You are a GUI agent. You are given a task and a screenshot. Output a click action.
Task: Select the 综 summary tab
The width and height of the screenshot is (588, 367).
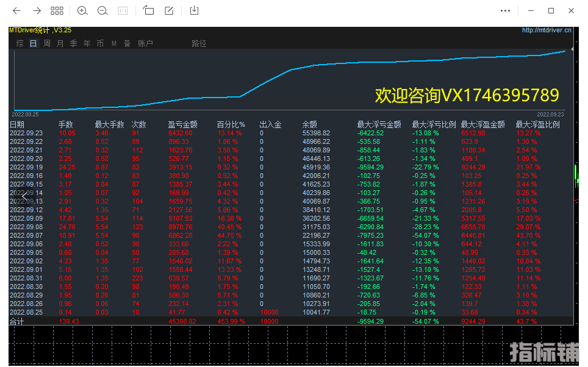20,43
